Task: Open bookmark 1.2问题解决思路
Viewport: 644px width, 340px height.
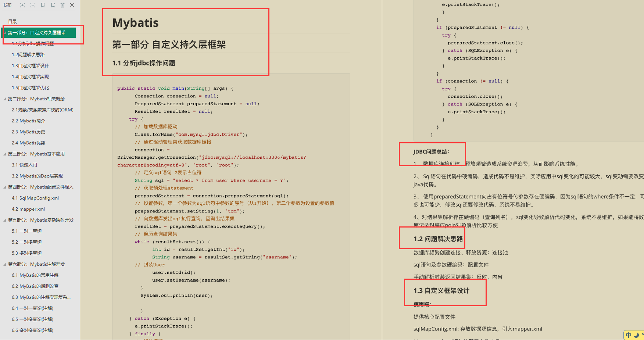Action: (28, 55)
